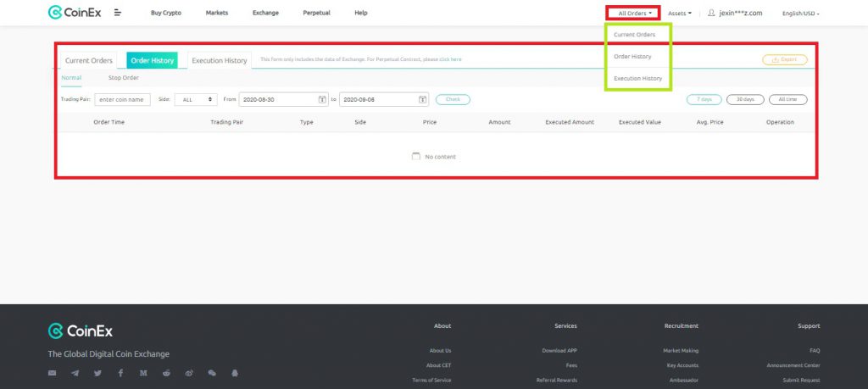Viewport: 868px width, 389px height.
Task: Open calendar icon for the To date
Action: click(422, 100)
